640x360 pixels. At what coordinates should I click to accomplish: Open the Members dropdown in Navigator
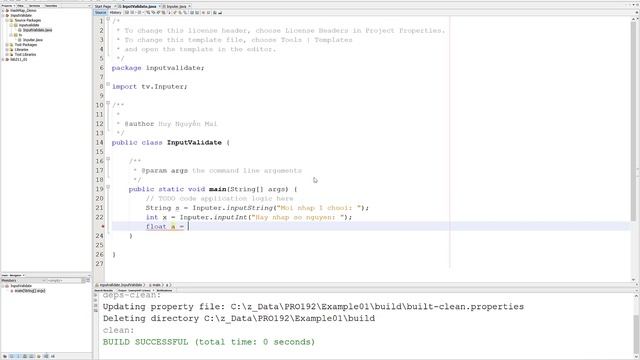[23, 280]
